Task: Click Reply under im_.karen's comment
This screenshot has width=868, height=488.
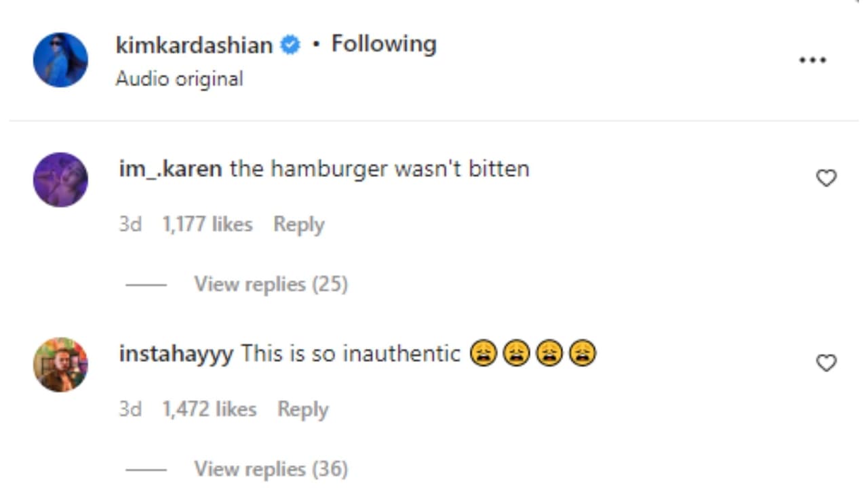Action: (298, 224)
